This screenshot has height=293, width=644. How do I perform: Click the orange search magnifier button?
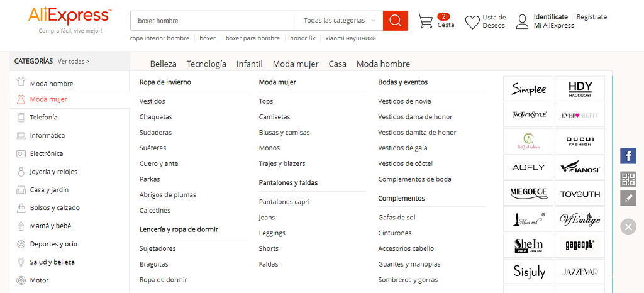click(395, 21)
